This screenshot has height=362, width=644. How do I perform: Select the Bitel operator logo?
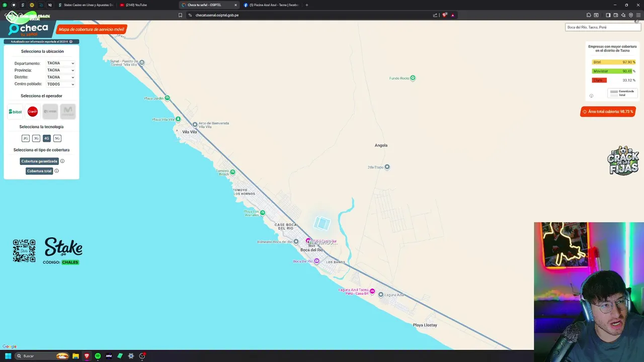(x=15, y=112)
